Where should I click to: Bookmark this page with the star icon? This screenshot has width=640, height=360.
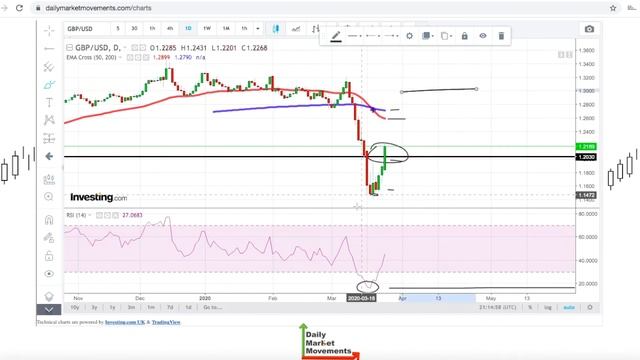pyautogui.click(x=613, y=8)
